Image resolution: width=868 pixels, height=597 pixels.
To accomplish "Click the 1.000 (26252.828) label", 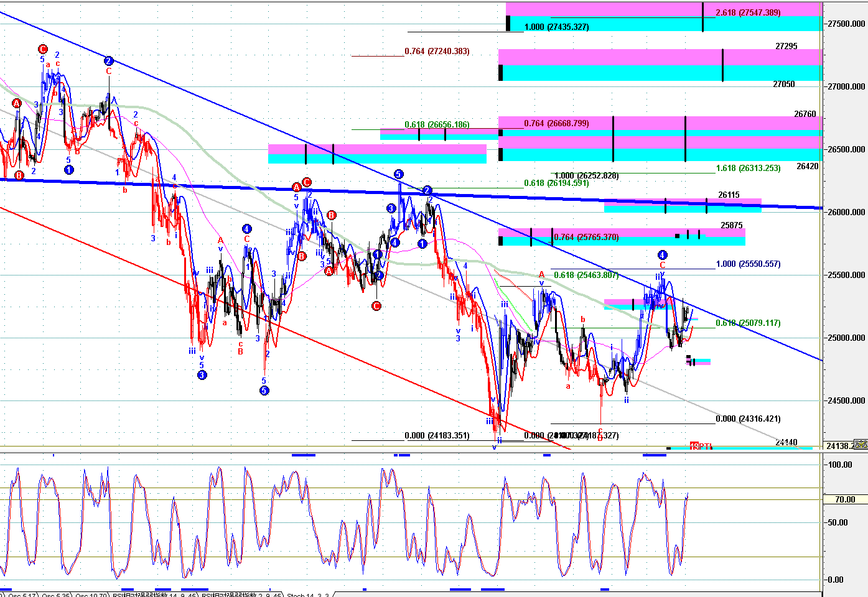I will (587, 175).
